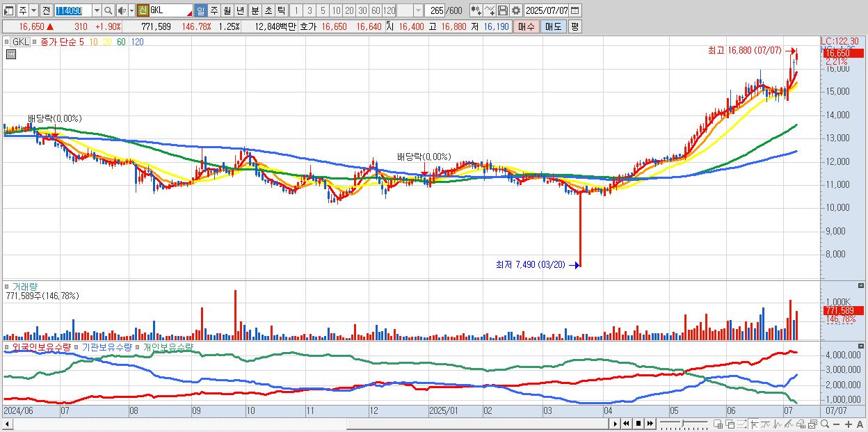Click the candle count field 265
868x432 pixels.
pyautogui.click(x=435, y=10)
